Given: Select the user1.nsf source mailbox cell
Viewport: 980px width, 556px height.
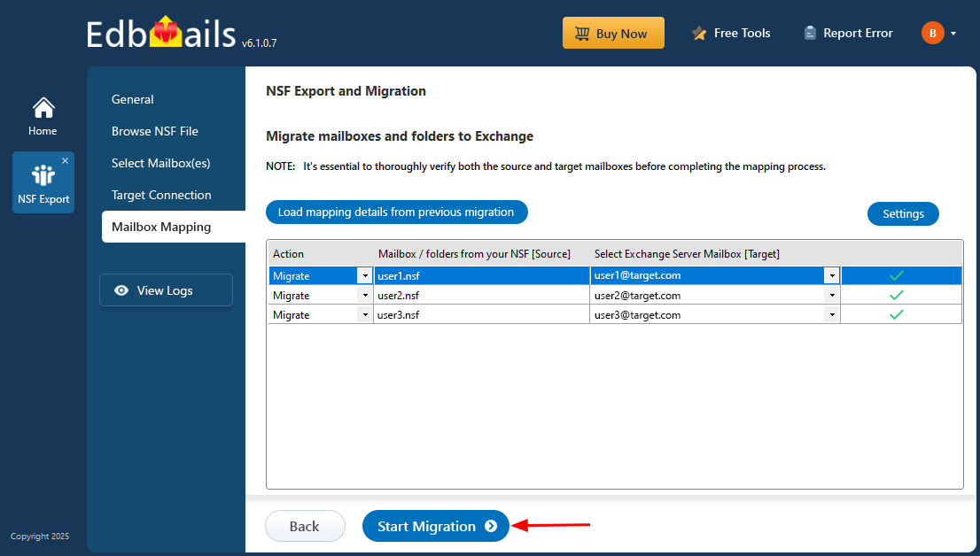Looking at the screenshot, I should [480, 276].
